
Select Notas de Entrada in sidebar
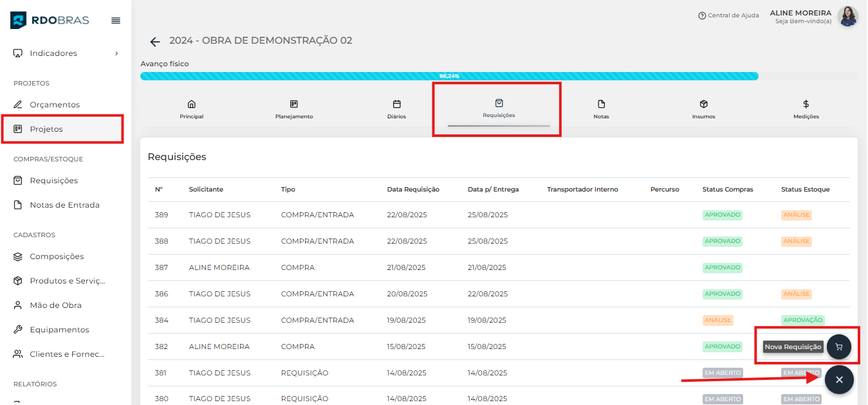pos(64,205)
